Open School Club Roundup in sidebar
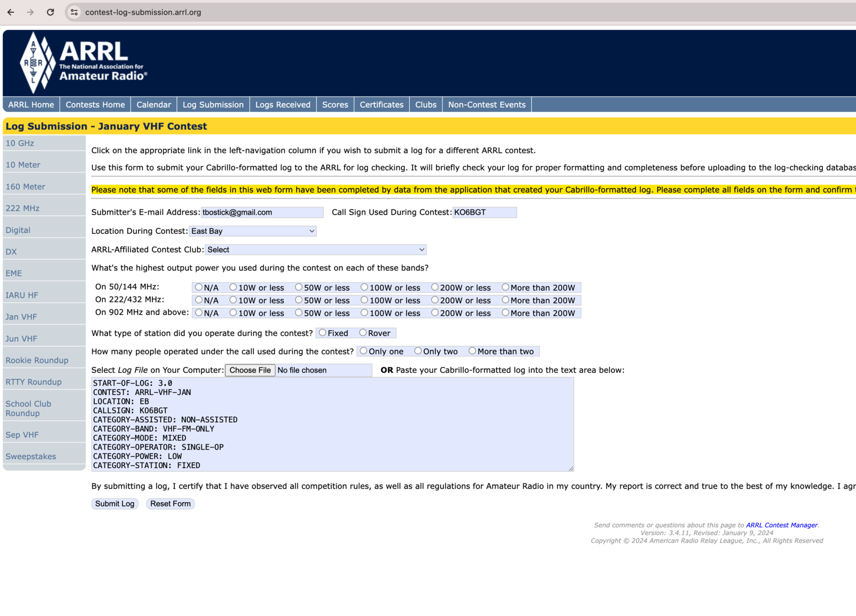This screenshot has width=856, height=616. (28, 408)
